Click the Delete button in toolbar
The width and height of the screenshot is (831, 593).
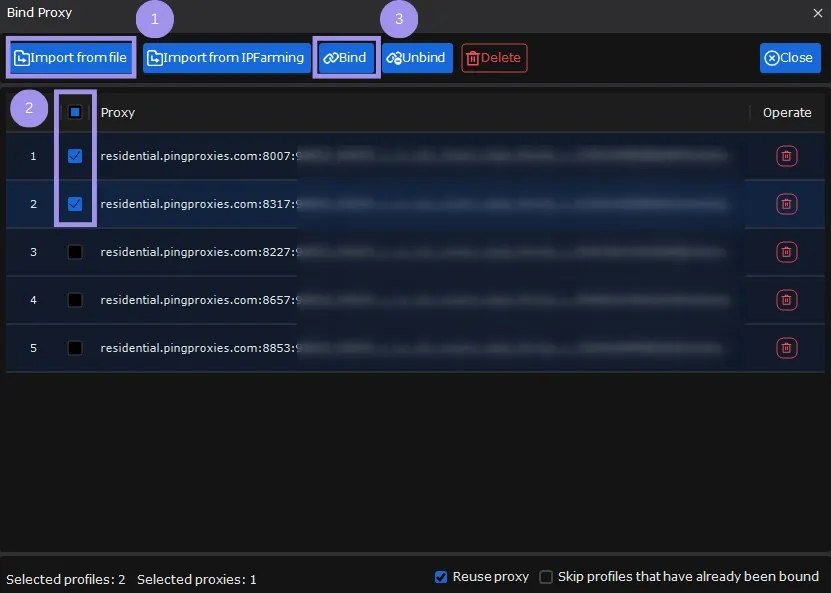(x=494, y=57)
